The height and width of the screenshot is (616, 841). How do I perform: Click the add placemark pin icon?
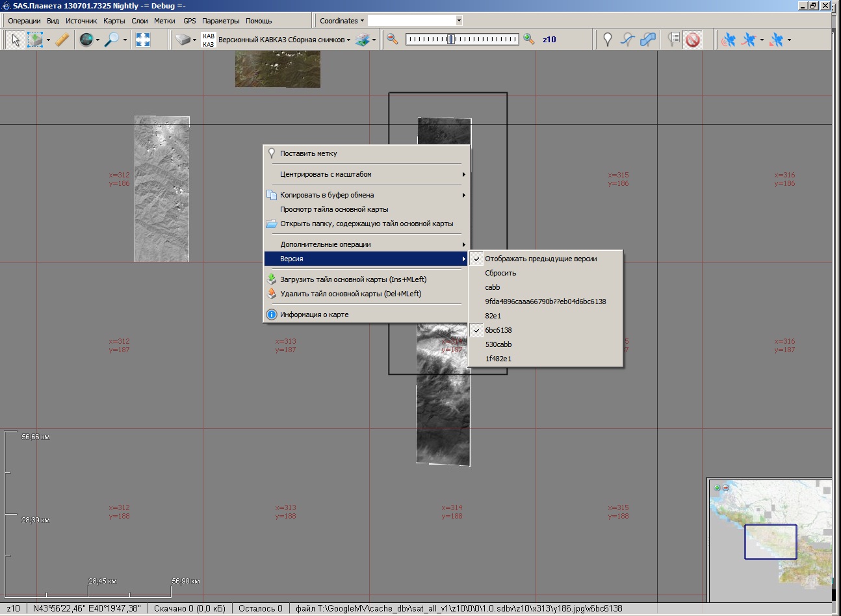(607, 40)
